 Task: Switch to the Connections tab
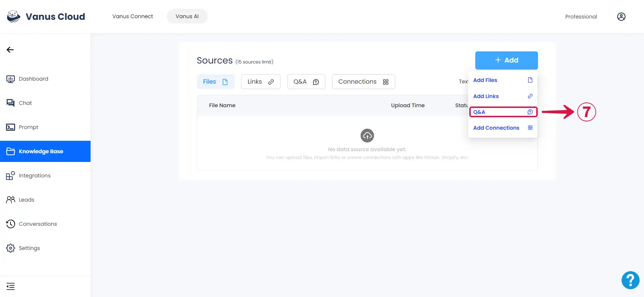pos(363,82)
